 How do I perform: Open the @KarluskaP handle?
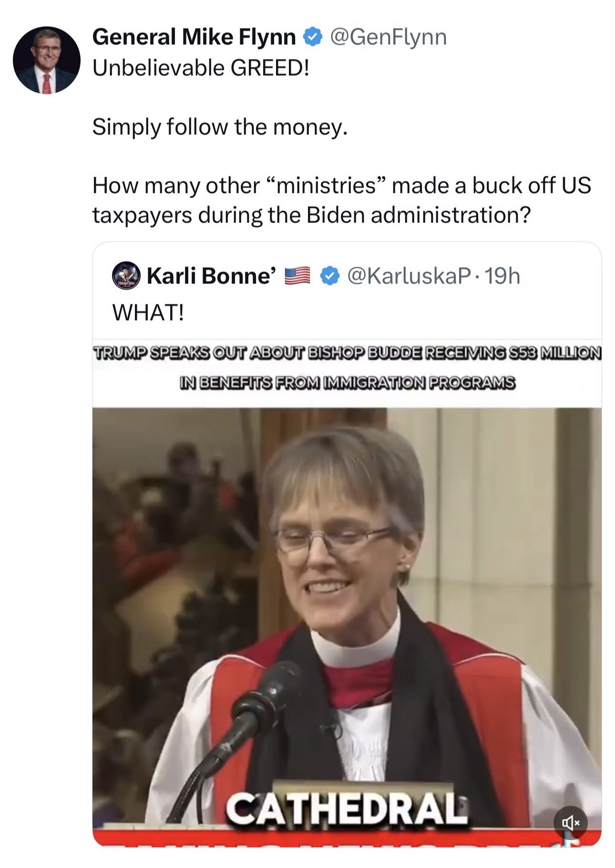pos(409,276)
